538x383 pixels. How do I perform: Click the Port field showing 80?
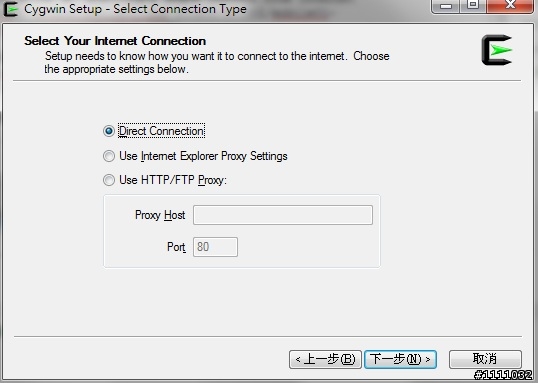click(x=215, y=247)
